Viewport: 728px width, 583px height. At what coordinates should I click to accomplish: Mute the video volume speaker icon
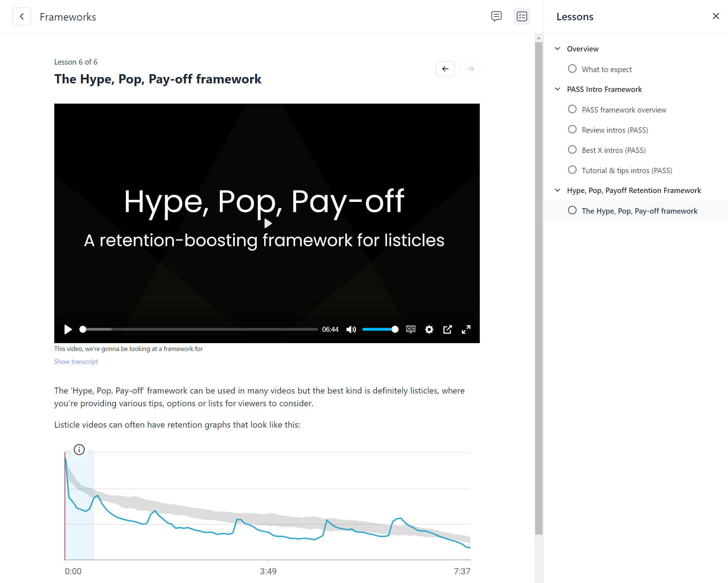(x=351, y=330)
